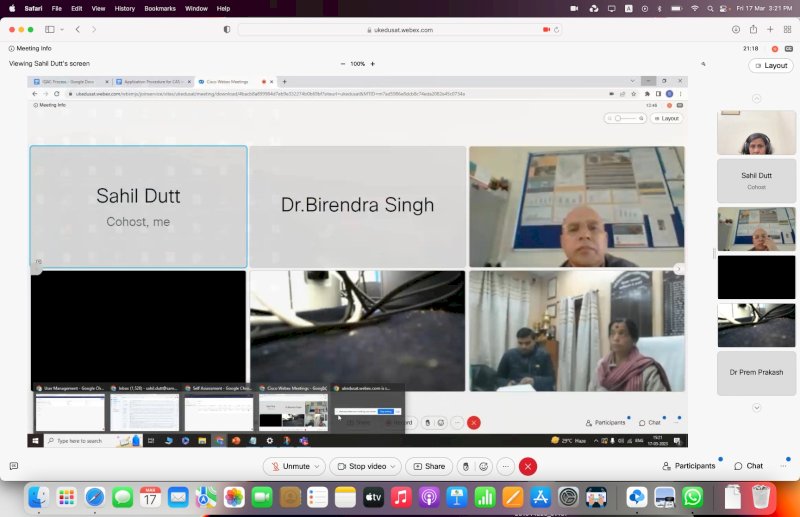Image resolution: width=800 pixels, height=517 pixels.
Task: Open the File menu
Action: 57,8
